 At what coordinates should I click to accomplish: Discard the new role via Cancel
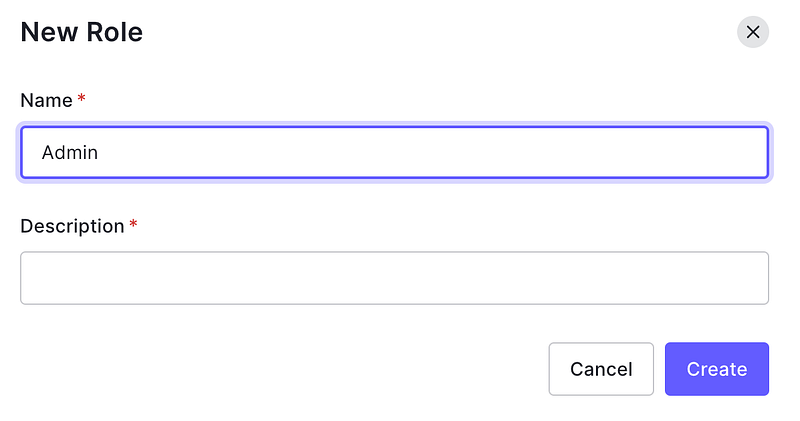[x=601, y=369]
